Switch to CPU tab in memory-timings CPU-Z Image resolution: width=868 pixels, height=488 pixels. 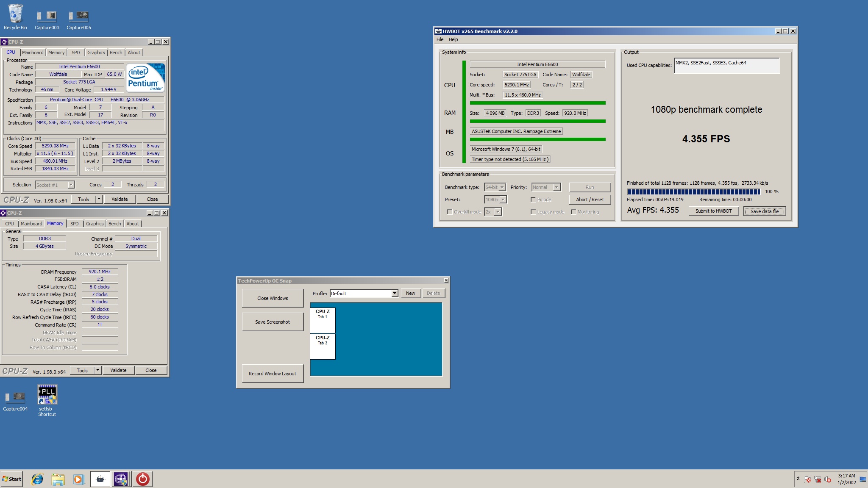(x=9, y=224)
